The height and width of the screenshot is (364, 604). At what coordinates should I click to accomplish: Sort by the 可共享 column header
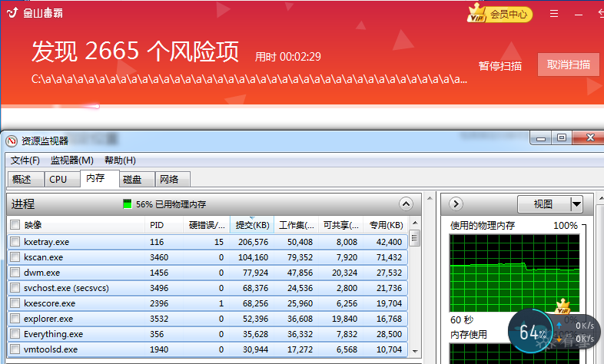[x=340, y=225]
